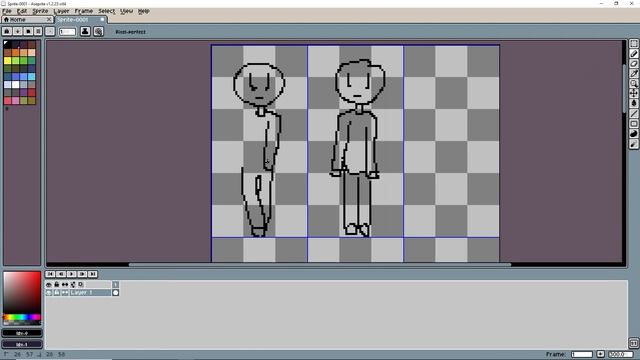The width and height of the screenshot is (640, 360).
Task: Click the dotted-circle icon before Pixel-perfect
Action: (x=98, y=31)
